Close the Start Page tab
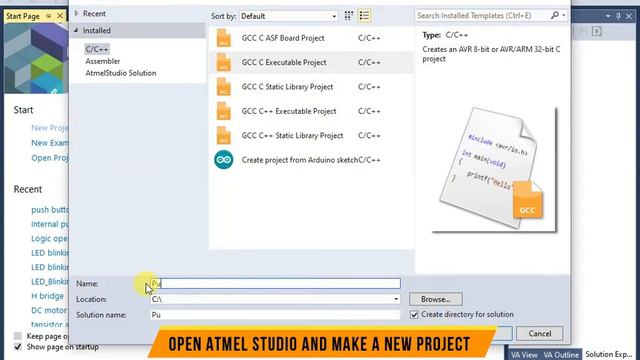The image size is (640, 360). 60,16
